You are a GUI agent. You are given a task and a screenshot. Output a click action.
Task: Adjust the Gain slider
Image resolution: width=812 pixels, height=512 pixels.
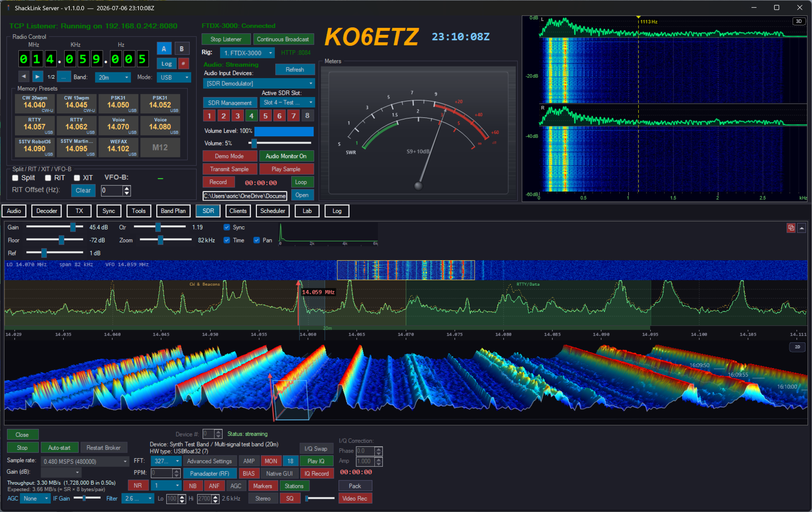click(x=55, y=227)
